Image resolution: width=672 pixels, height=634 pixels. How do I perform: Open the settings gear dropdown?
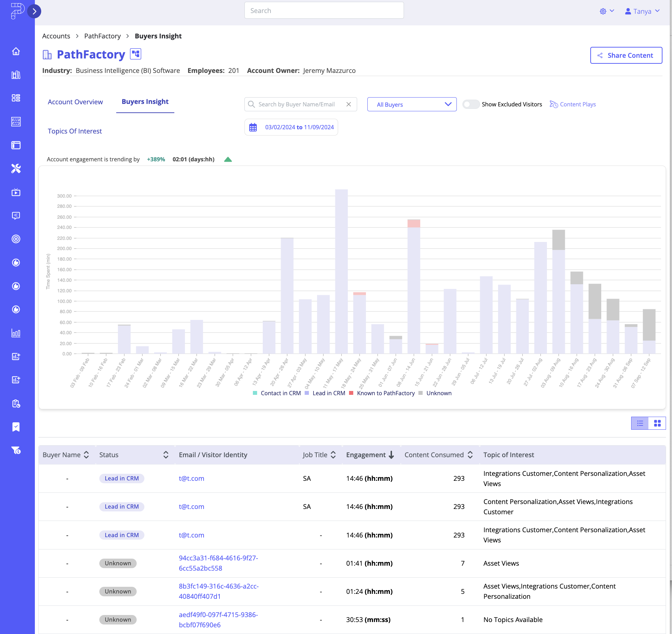pos(606,11)
